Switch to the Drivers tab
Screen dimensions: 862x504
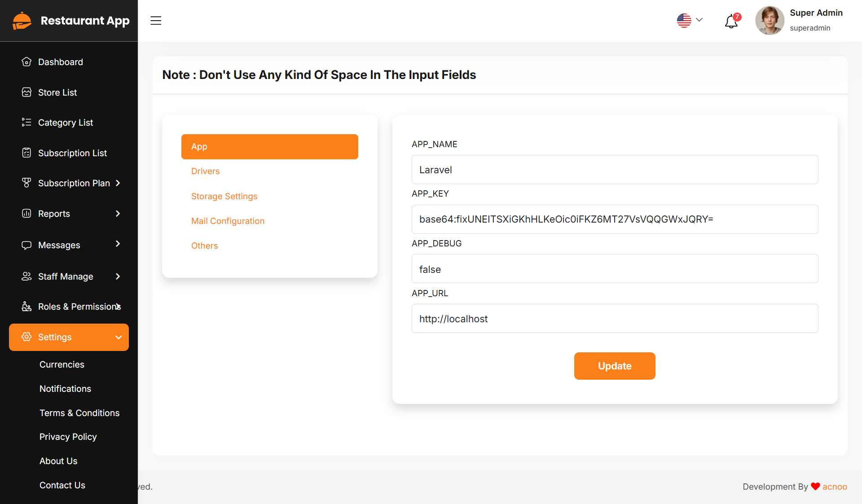click(205, 171)
